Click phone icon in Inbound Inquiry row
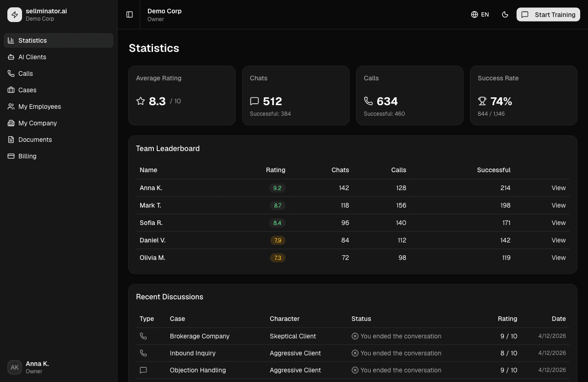The width and height of the screenshot is (588, 382). (x=143, y=353)
